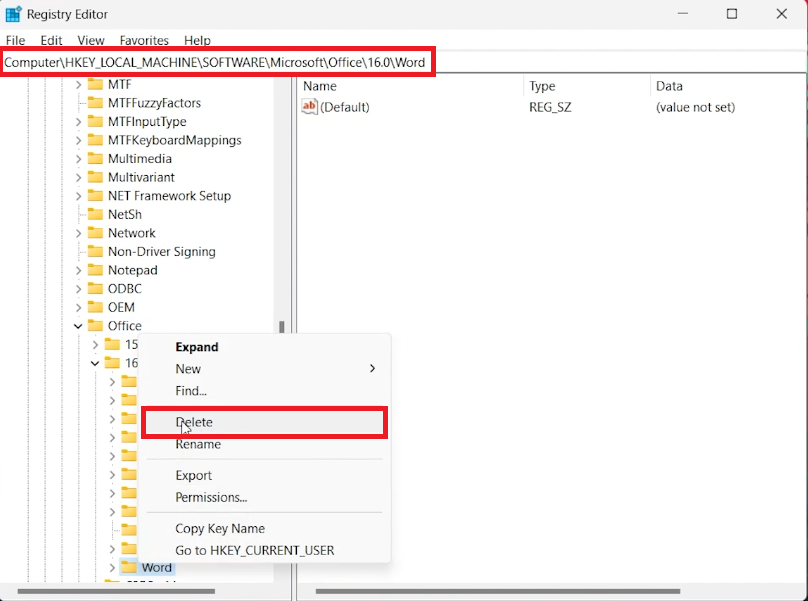Screen dimensions: 808x601
Task: Click the (value not set) data cell
Action: click(695, 107)
